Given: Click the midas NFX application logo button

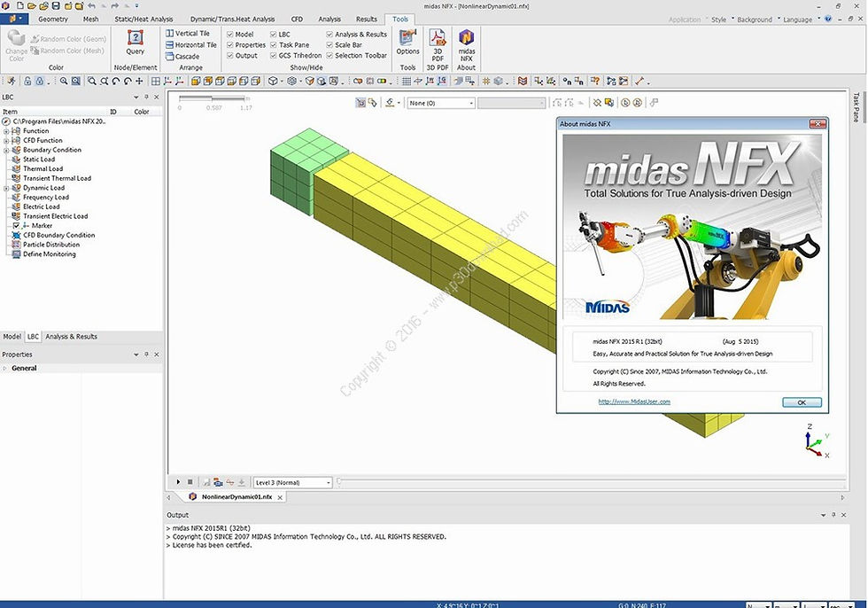Looking at the screenshot, I should click(x=12, y=19).
